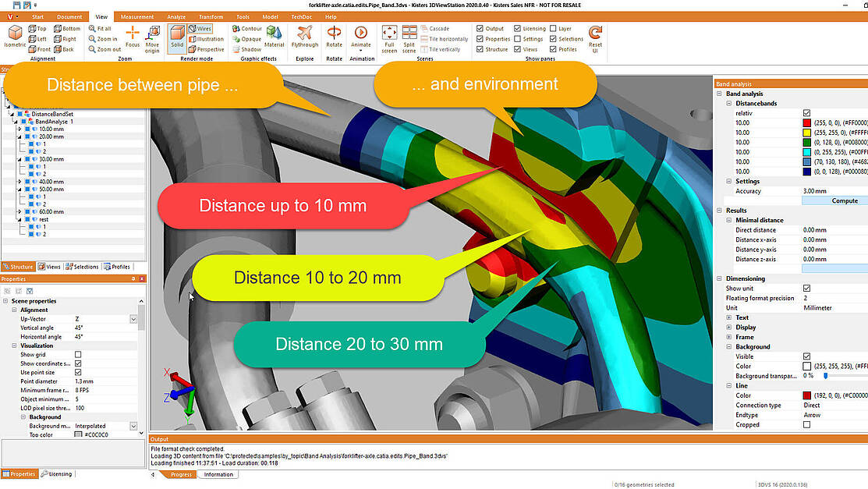Viewport: 868px width, 489px height.
Task: Toggle Licensing pane checkbox
Action: 517,28
